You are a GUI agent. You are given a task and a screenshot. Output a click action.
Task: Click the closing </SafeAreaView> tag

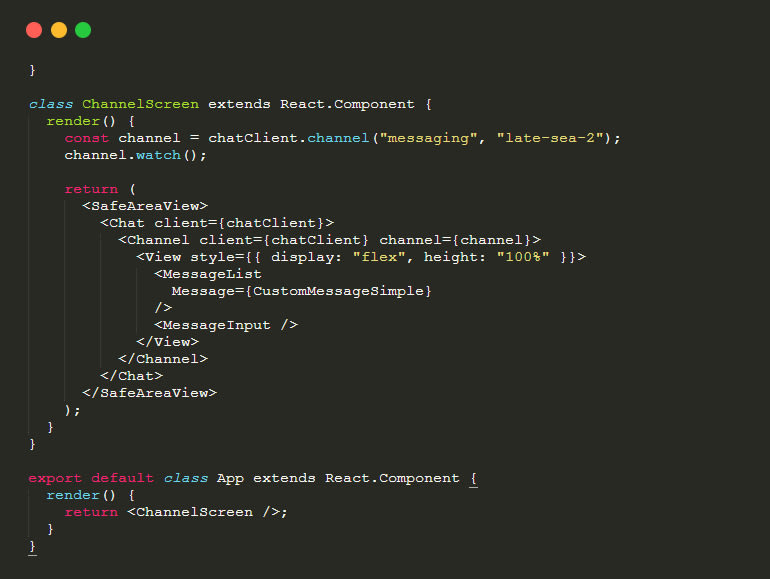click(x=150, y=393)
